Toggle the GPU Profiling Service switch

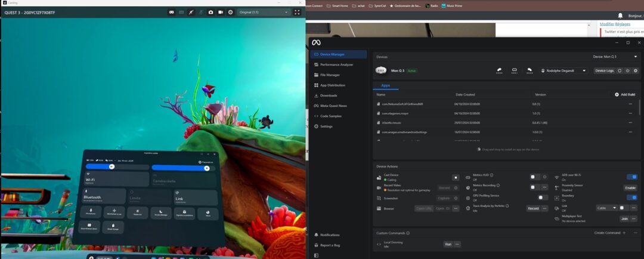pyautogui.click(x=543, y=198)
